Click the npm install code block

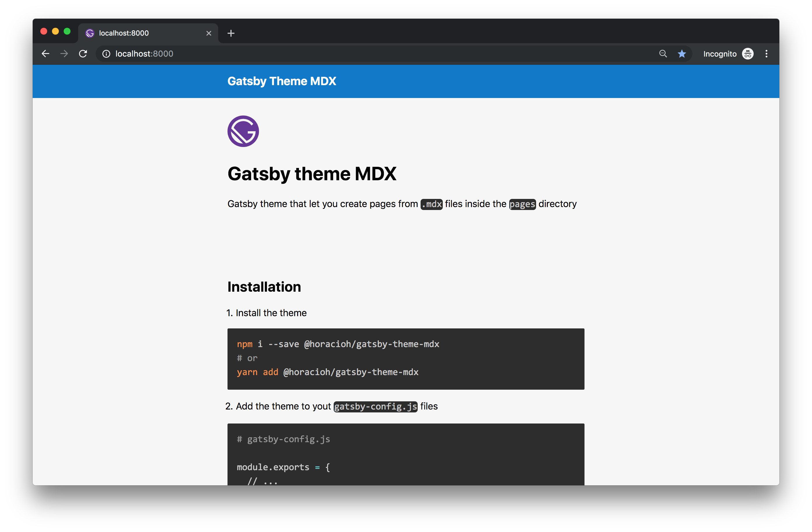pyautogui.click(x=405, y=358)
